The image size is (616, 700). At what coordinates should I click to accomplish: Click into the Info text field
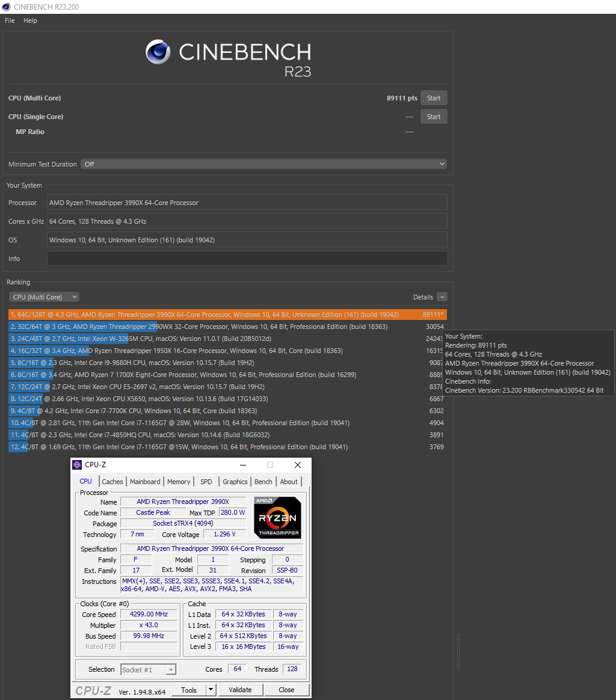(247, 259)
